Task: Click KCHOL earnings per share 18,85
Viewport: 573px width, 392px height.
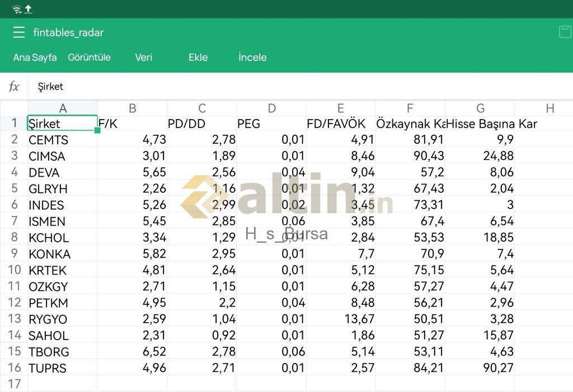Action: coord(480,238)
